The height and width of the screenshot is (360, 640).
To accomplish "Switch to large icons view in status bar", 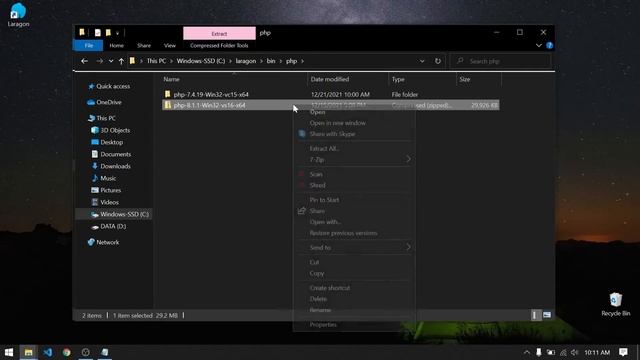I will coord(547,315).
